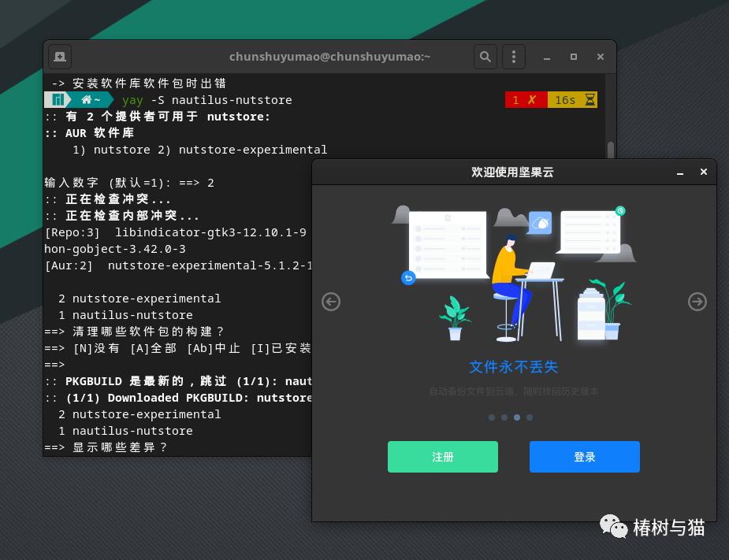Screen dimensions: 729x560
Task: Click the 'AUR 软件库' line
Action: (90, 133)
